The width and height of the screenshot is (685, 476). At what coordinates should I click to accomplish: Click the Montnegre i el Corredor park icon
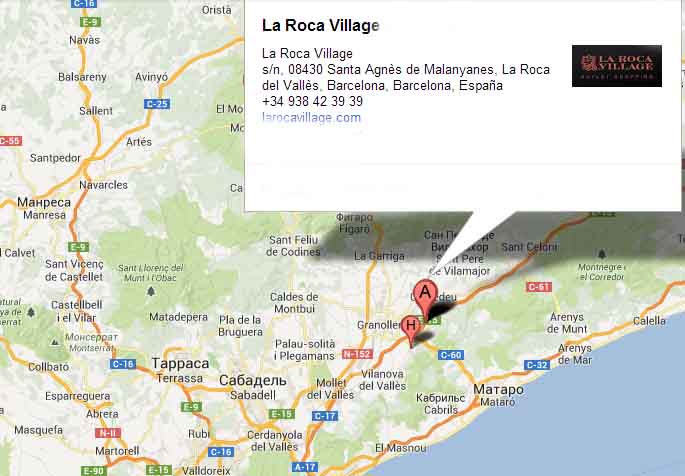tap(602, 253)
